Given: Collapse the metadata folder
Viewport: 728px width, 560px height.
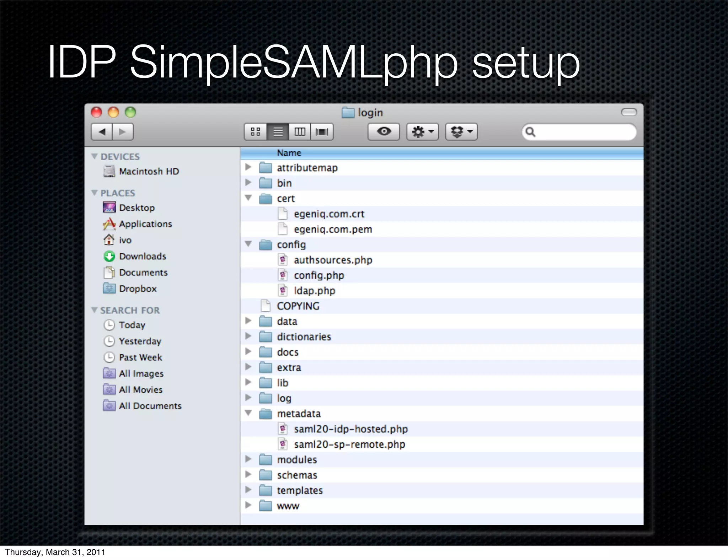Looking at the screenshot, I should [x=248, y=413].
